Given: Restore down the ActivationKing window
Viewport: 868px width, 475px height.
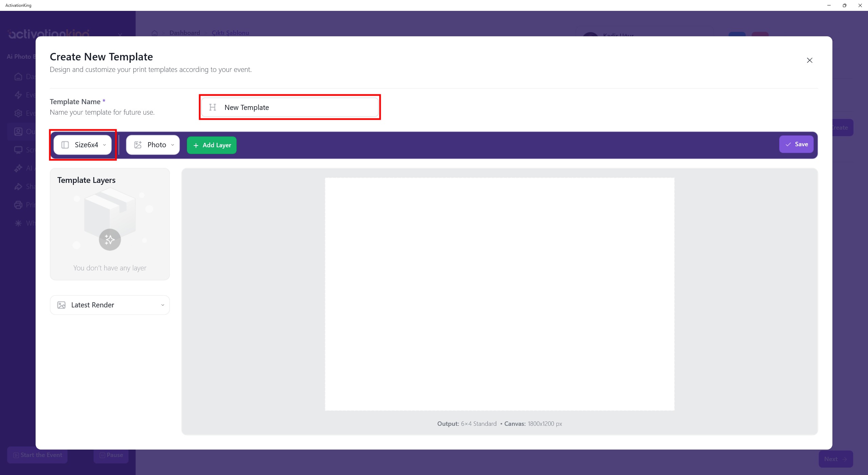Looking at the screenshot, I should pos(844,5).
